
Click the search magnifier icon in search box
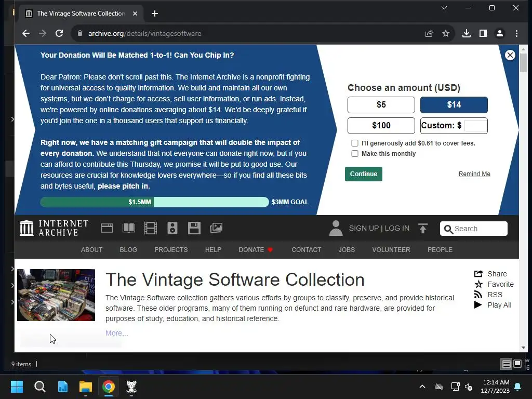click(x=448, y=229)
